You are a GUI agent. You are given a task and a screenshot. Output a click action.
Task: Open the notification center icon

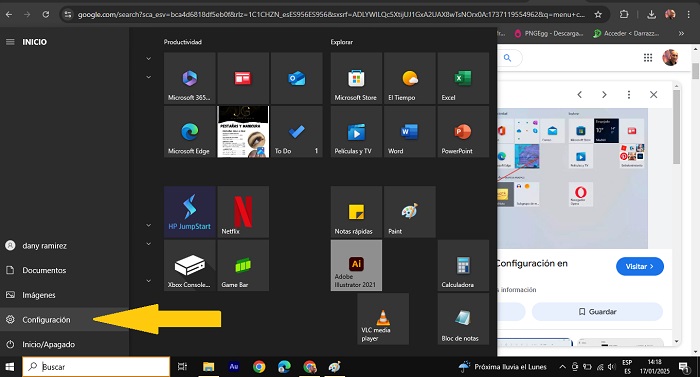click(684, 367)
